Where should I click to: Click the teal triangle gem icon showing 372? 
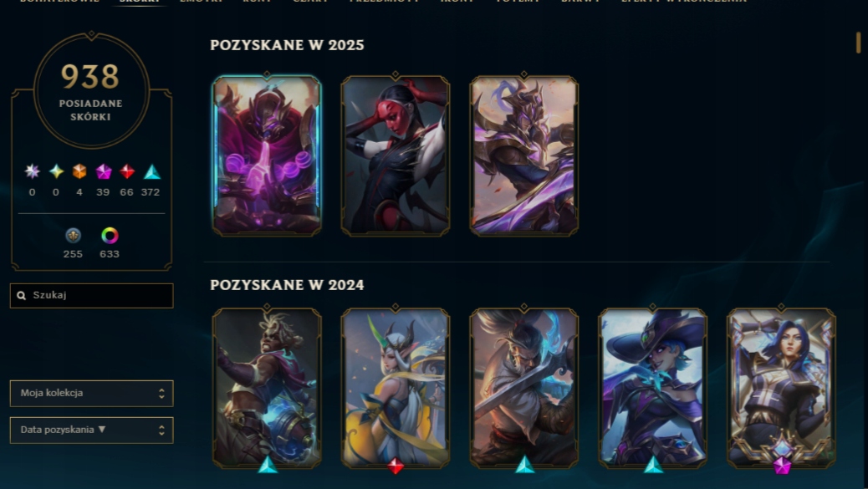[x=151, y=172]
